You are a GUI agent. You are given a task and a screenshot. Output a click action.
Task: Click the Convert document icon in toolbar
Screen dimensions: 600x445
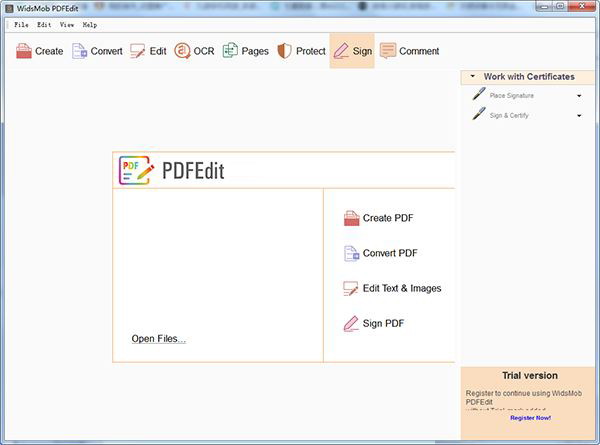(80, 51)
